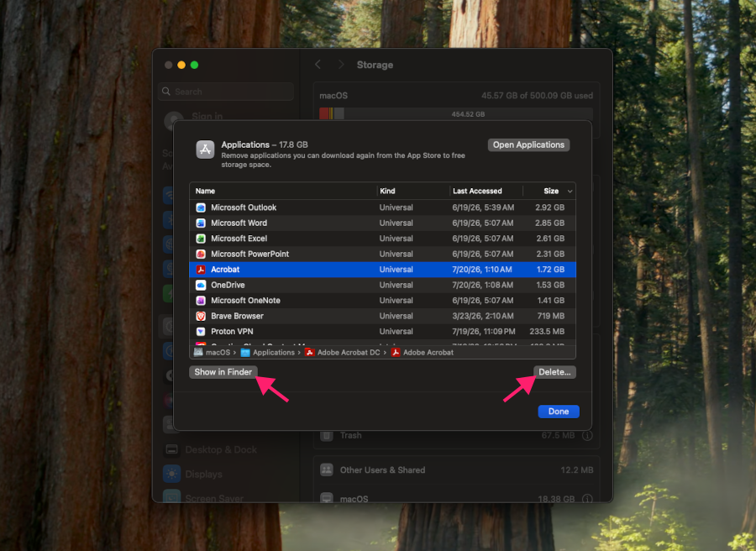The height and width of the screenshot is (551, 756).
Task: Click the Microsoft PowerPoint app icon
Action: tap(201, 254)
